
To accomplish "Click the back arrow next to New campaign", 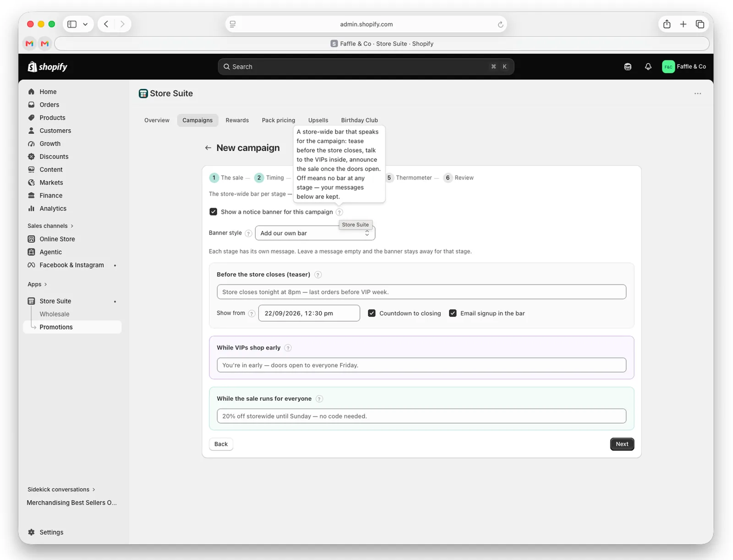I will (208, 148).
